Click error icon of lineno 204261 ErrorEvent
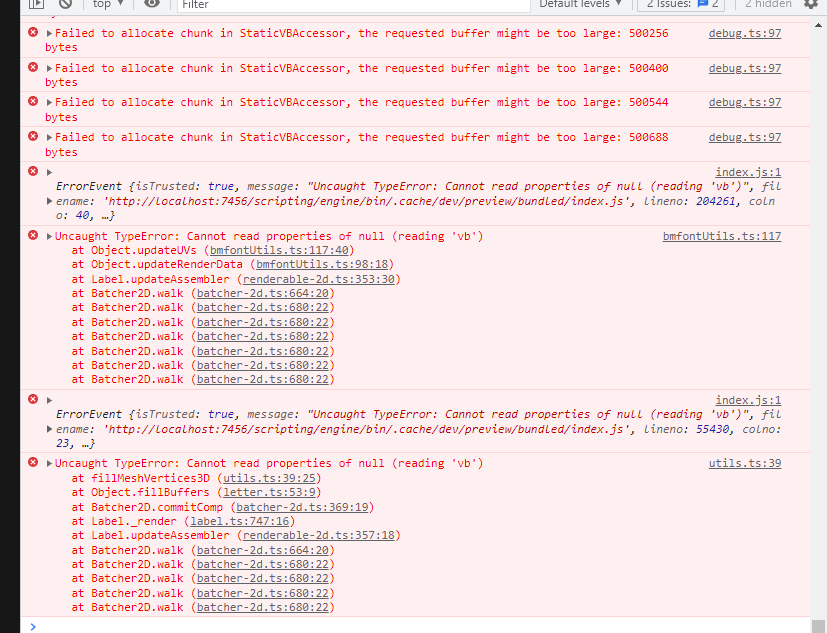The image size is (827, 633). coord(33,171)
